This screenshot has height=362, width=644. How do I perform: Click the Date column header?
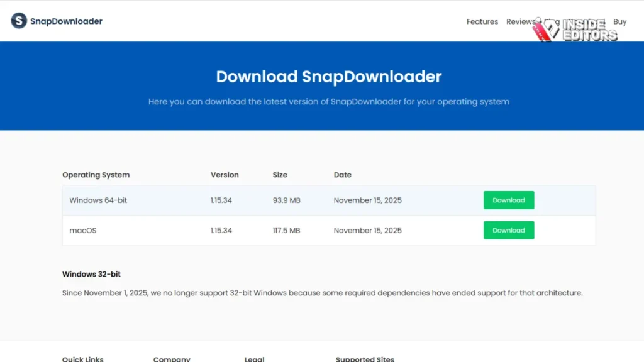tap(343, 175)
